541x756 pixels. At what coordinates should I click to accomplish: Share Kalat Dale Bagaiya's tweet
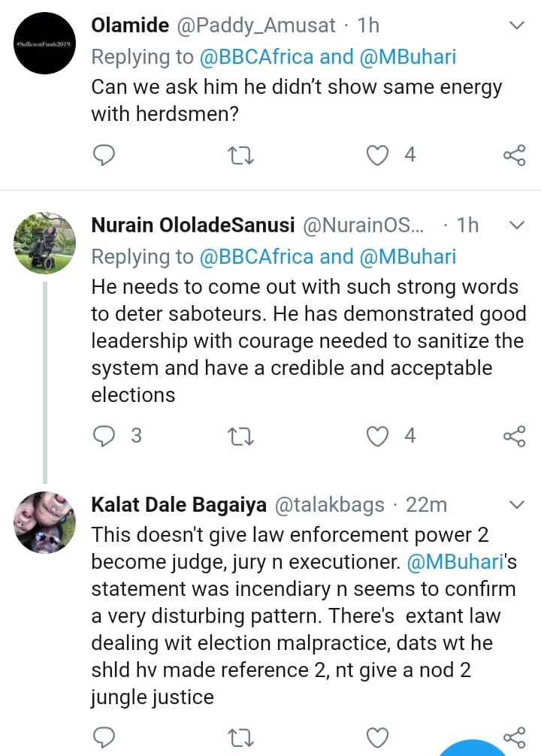[514, 735]
